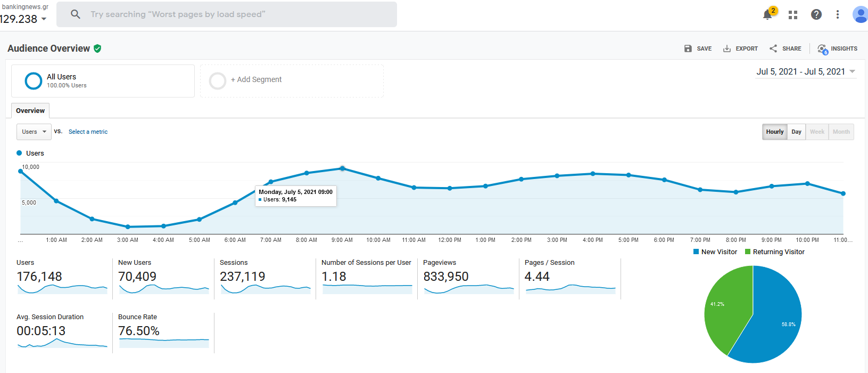This screenshot has width=868, height=373.
Task: Open the three-dot more options menu
Action: click(838, 14)
